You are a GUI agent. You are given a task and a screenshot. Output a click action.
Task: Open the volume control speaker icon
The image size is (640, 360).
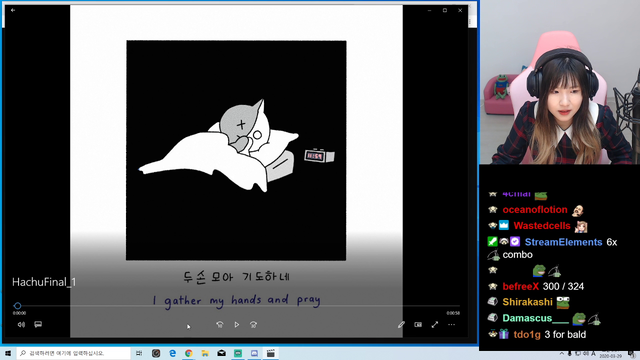click(21, 324)
